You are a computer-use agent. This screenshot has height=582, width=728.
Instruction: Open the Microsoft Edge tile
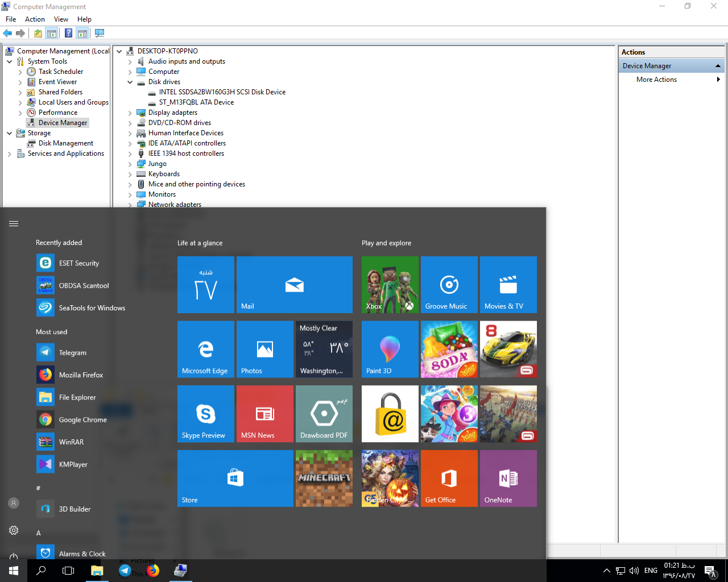coord(206,350)
